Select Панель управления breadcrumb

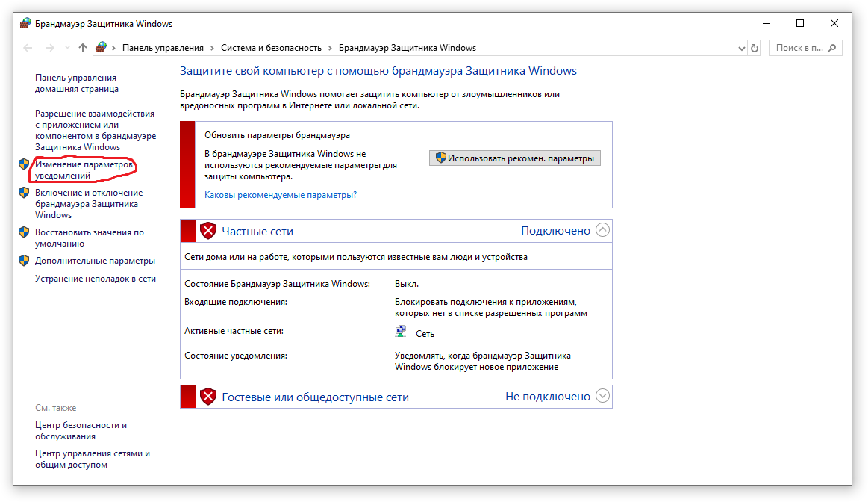163,49
